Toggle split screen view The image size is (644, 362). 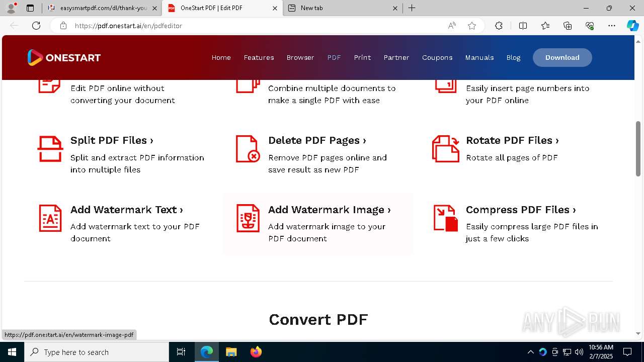[523, 26]
